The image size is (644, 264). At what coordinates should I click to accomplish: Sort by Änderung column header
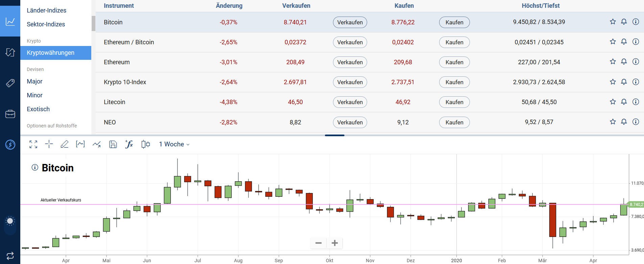pos(229,6)
